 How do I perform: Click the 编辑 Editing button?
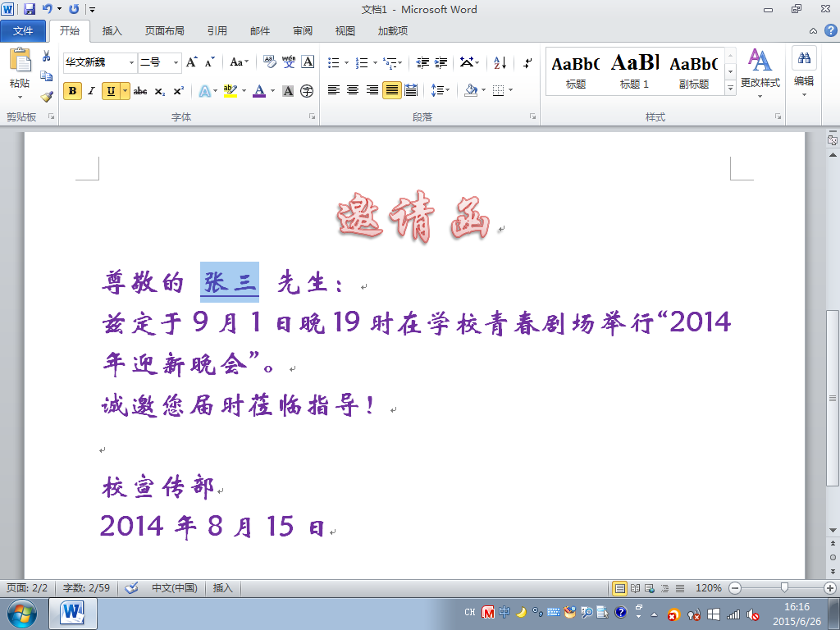coord(804,72)
